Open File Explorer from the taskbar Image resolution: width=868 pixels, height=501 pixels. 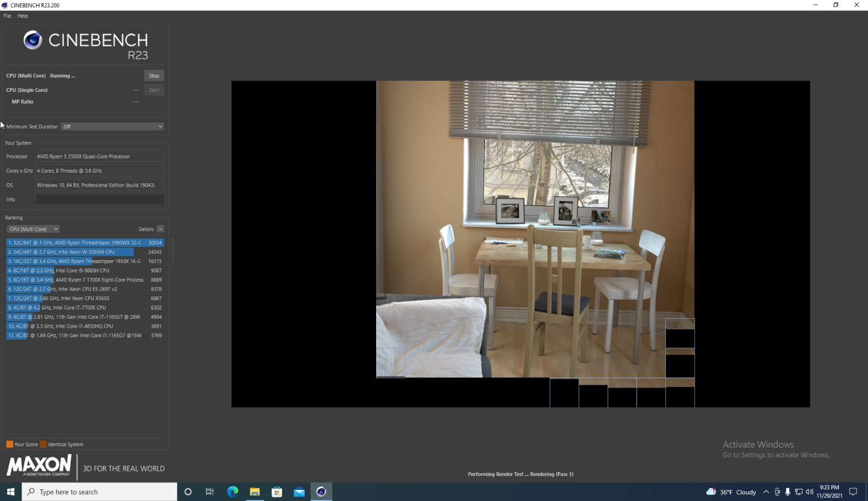pyautogui.click(x=255, y=492)
